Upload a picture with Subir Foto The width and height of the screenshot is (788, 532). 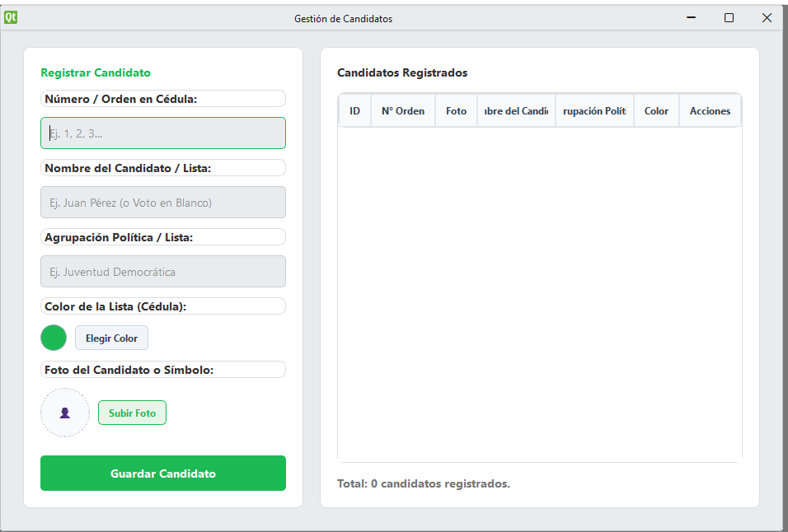(132, 413)
